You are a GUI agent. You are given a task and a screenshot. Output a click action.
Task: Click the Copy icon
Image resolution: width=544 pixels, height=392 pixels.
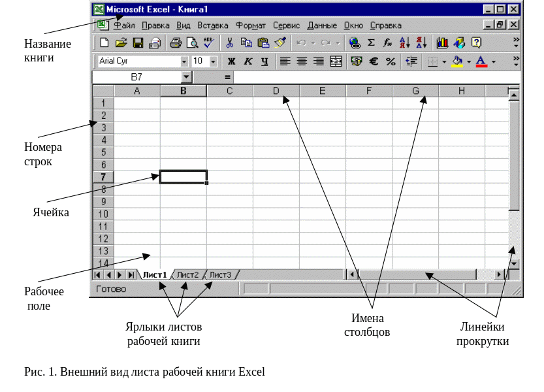pyautogui.click(x=246, y=42)
